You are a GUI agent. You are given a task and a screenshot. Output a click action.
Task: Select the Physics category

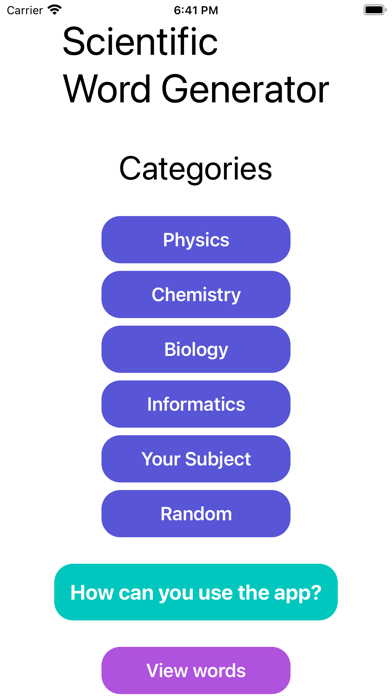196,240
